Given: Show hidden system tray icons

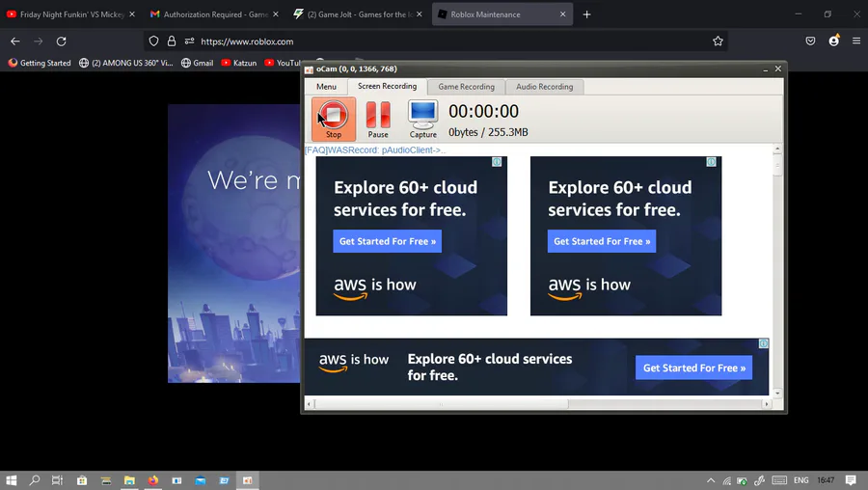Looking at the screenshot, I should tap(711, 480).
